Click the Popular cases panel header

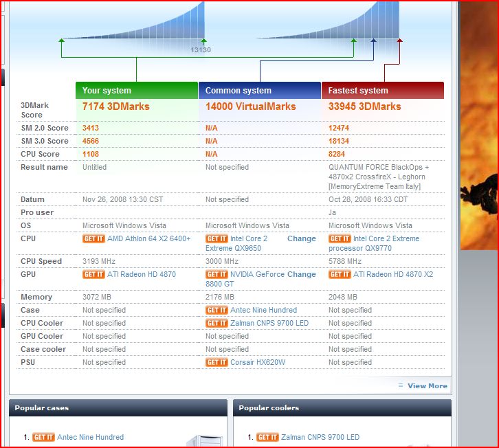118,408
